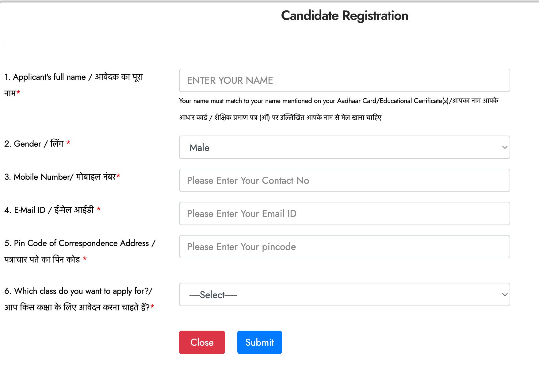Click the E-Mail ID label
The width and height of the screenshot is (539, 392).
[49, 210]
